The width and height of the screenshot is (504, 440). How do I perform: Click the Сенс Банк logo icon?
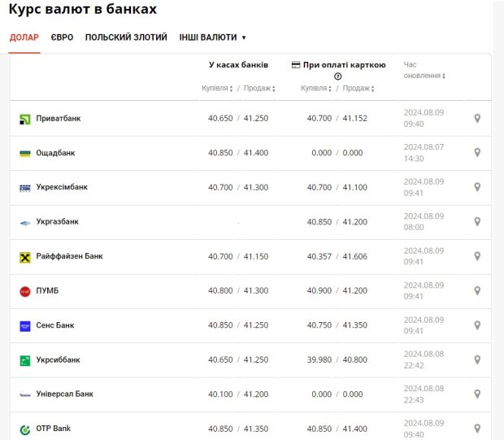24,325
